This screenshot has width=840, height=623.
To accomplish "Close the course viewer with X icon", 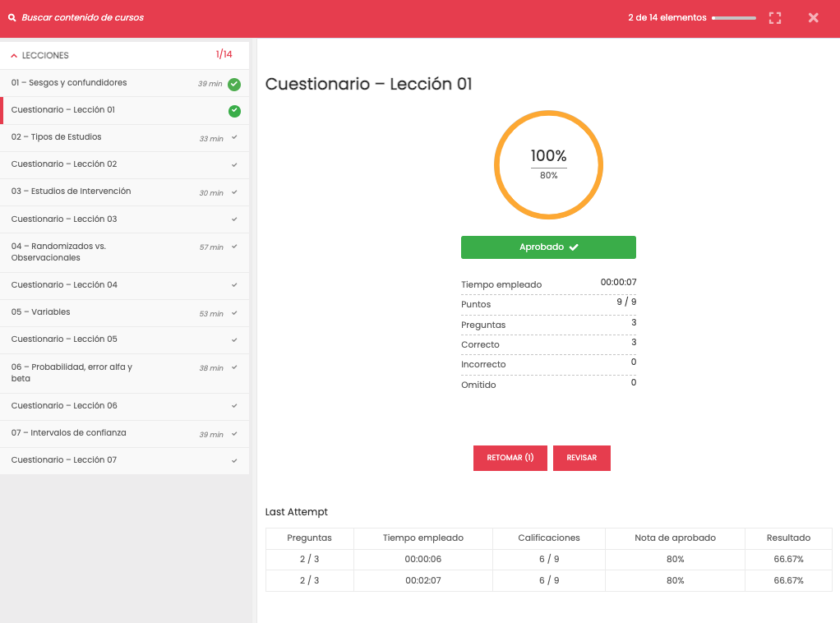I will 813,17.
